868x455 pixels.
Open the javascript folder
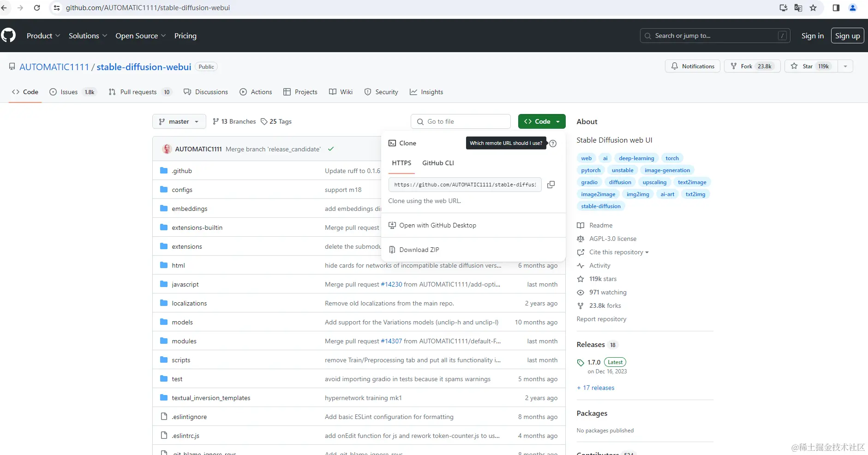pyautogui.click(x=185, y=284)
